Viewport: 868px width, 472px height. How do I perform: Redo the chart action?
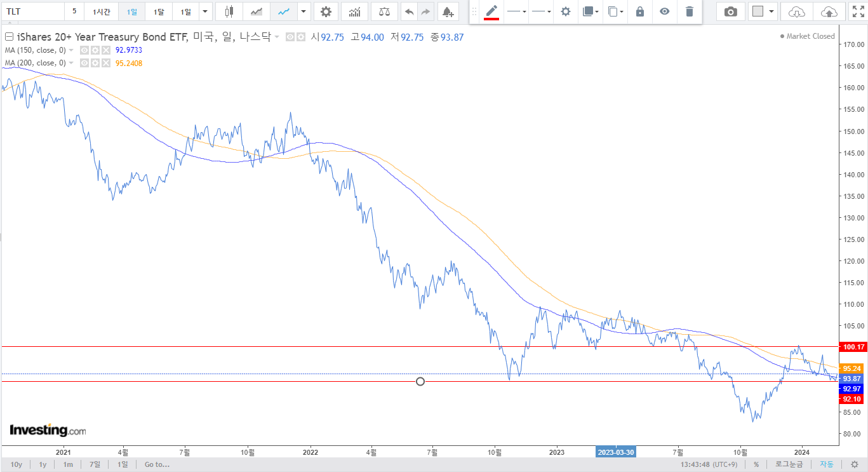point(425,11)
